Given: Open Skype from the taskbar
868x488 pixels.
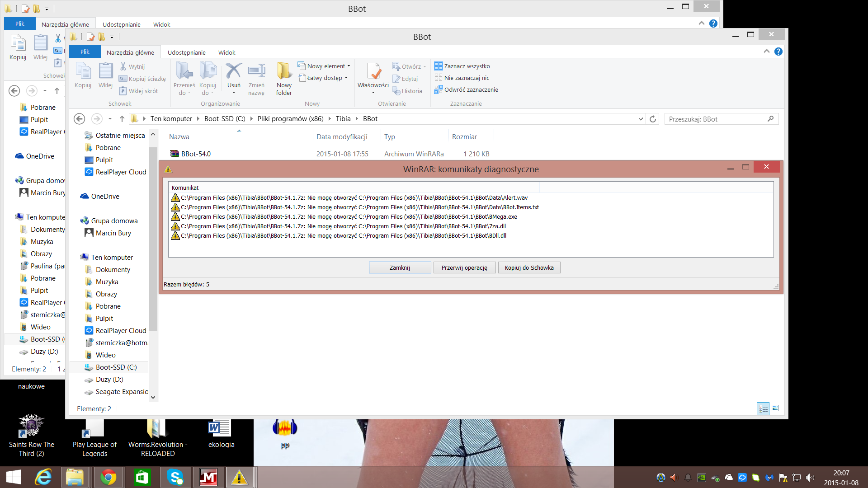Looking at the screenshot, I should pyautogui.click(x=175, y=477).
